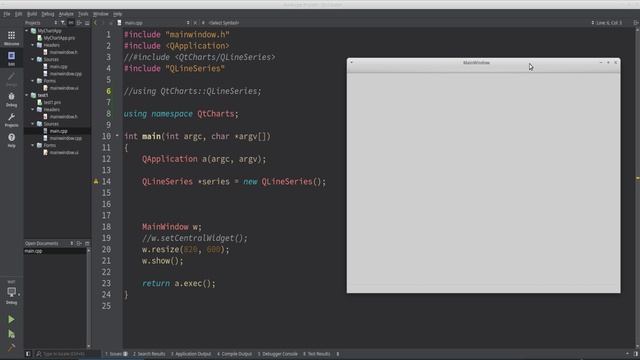Screen dimensions: 640x360
Task: Open mainwindow.h under the MyChartApp Headers folder
Action: tap(63, 52)
